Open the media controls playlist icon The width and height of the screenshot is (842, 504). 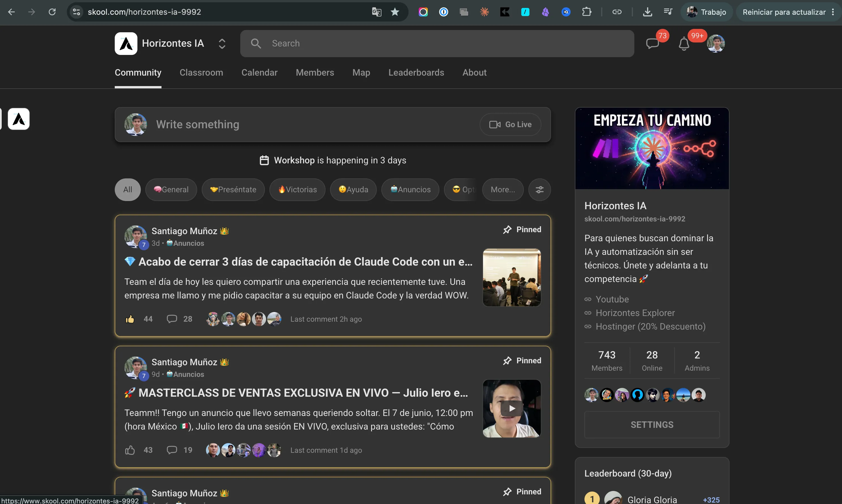668,12
